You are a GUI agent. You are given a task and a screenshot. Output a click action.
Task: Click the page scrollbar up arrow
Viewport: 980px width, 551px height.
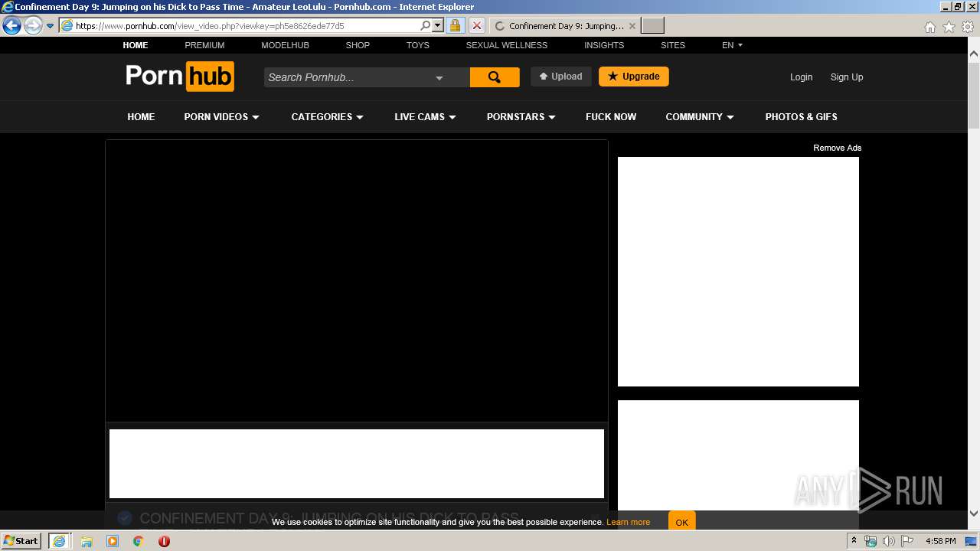(x=973, y=54)
